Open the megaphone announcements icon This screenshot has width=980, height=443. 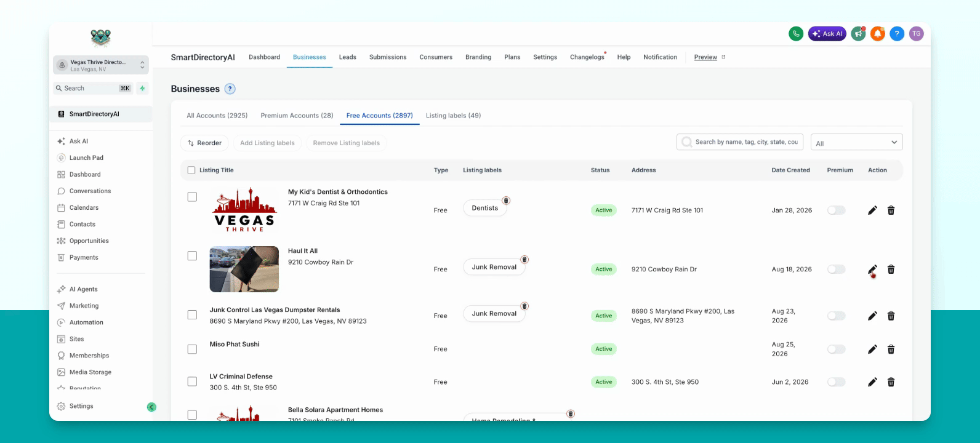tap(858, 34)
